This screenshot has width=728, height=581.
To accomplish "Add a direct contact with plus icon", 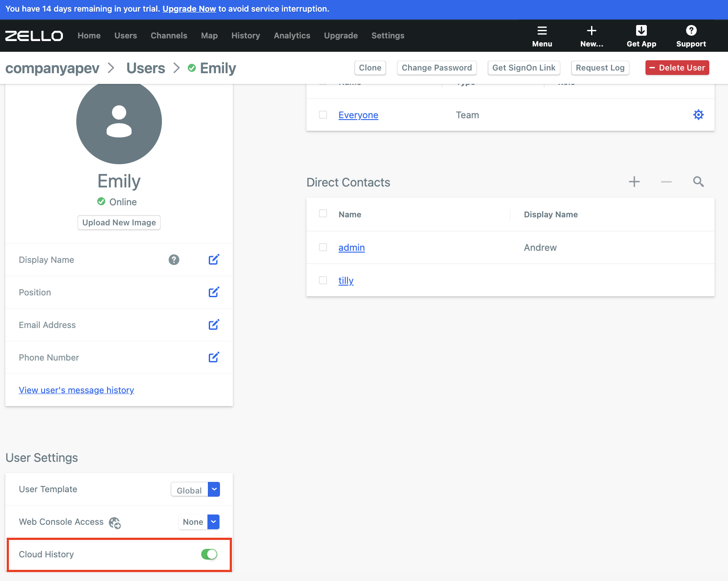I will tap(634, 182).
